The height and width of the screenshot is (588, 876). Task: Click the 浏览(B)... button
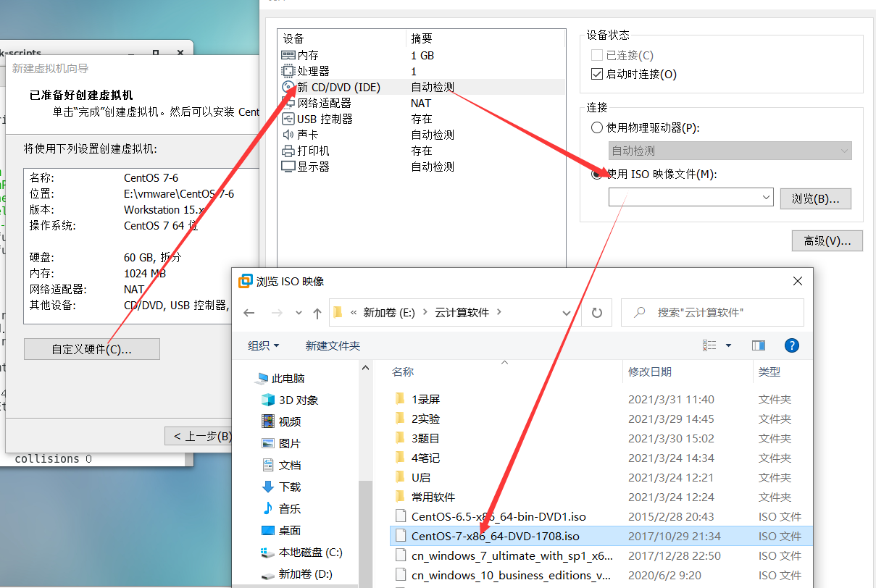(816, 198)
